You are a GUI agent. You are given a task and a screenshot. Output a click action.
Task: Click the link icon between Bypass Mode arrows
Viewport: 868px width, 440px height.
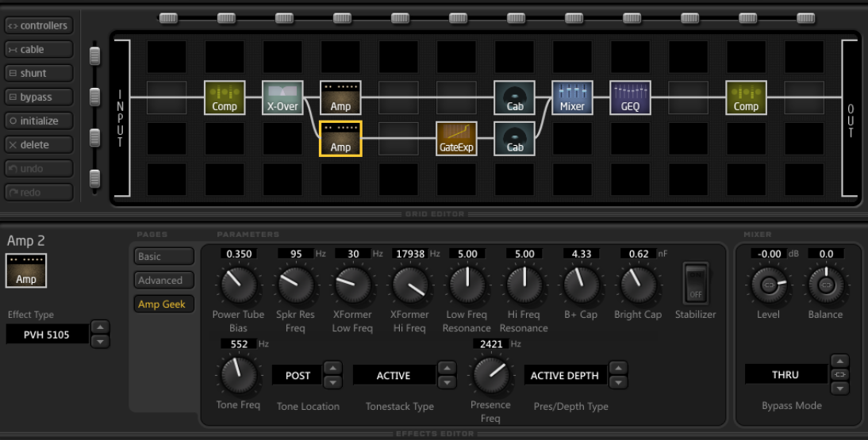point(839,375)
